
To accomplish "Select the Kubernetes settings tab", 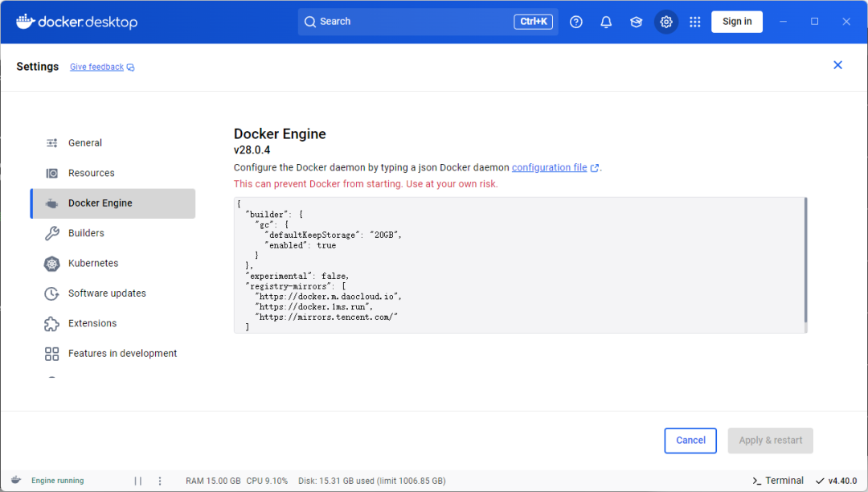I will coord(113,264).
